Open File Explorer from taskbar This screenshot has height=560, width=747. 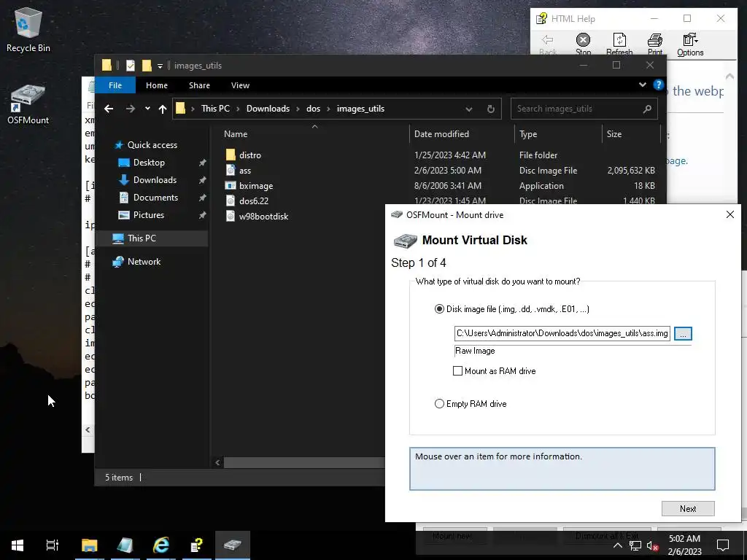89,545
